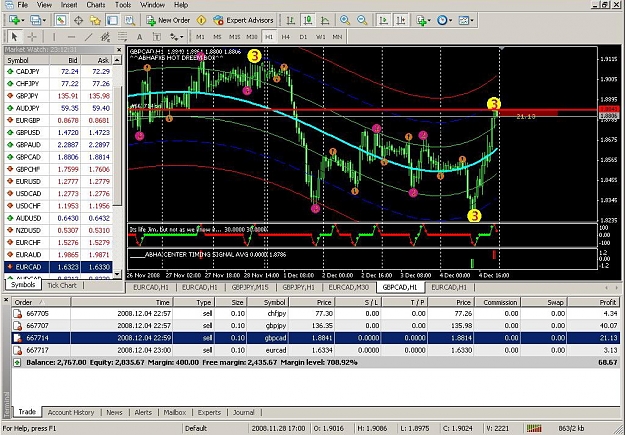
Task: Switch timeframe to M5
Action: coord(217,37)
